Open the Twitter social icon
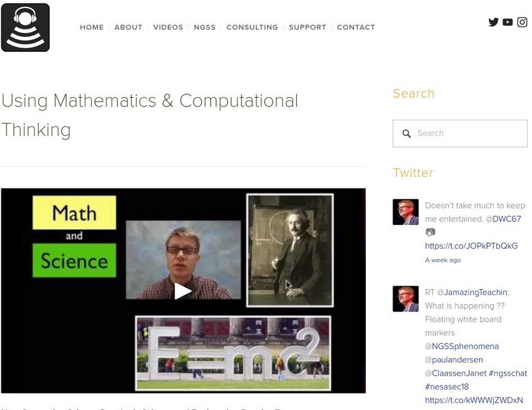Image resolution: width=532 pixels, height=410 pixels. coord(493,22)
